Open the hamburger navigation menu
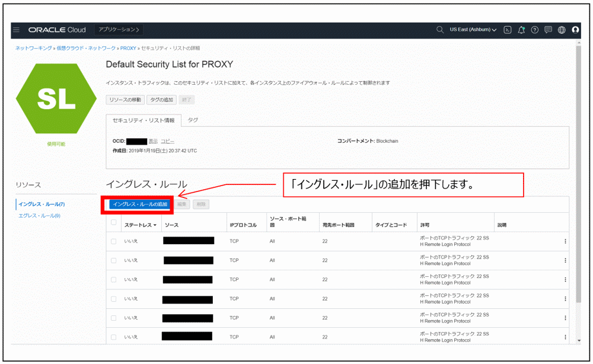Image resolution: width=593 pixels, height=364 pixels. (x=16, y=30)
